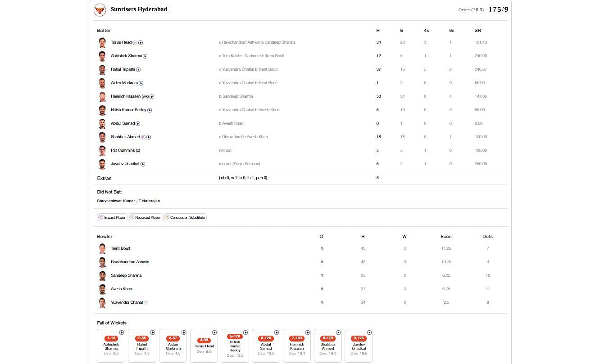Play video on 8-170 Shahbaz Ahmed wicket card
Screen dimensions: 600x364
[338, 333]
